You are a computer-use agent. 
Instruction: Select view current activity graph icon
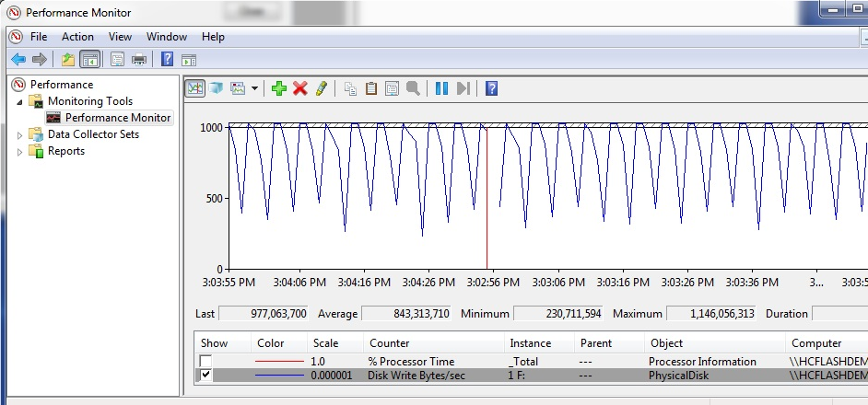pos(194,88)
